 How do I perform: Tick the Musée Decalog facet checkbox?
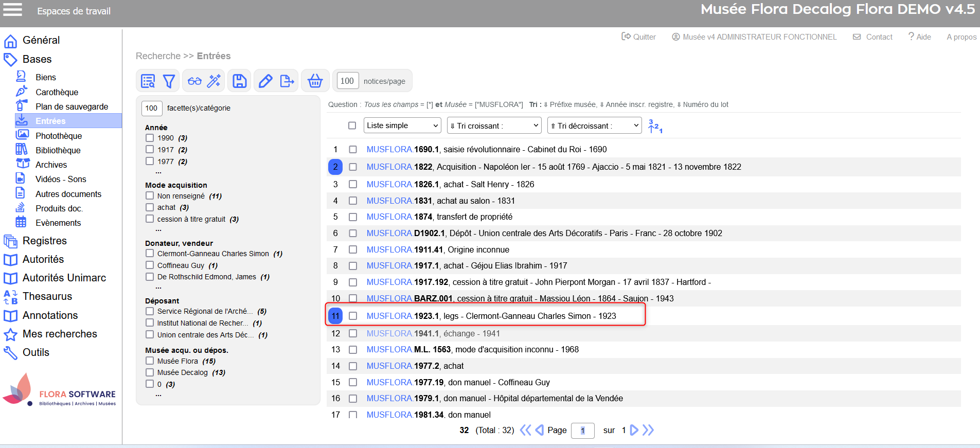coord(150,372)
